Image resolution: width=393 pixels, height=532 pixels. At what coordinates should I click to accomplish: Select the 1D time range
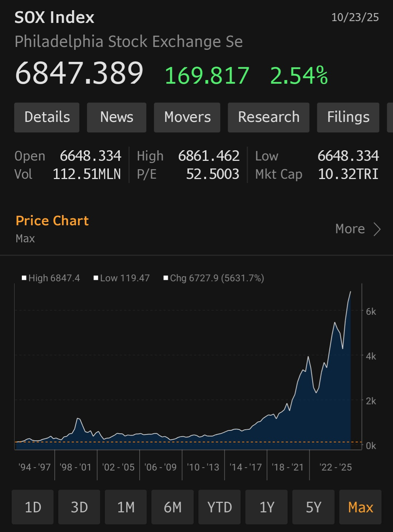click(x=33, y=507)
